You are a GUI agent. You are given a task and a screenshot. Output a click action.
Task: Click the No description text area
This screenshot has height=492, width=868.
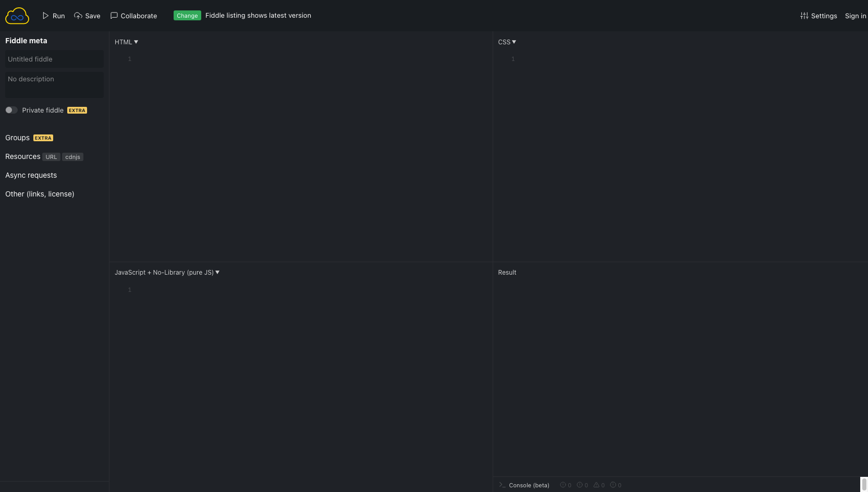(x=54, y=84)
